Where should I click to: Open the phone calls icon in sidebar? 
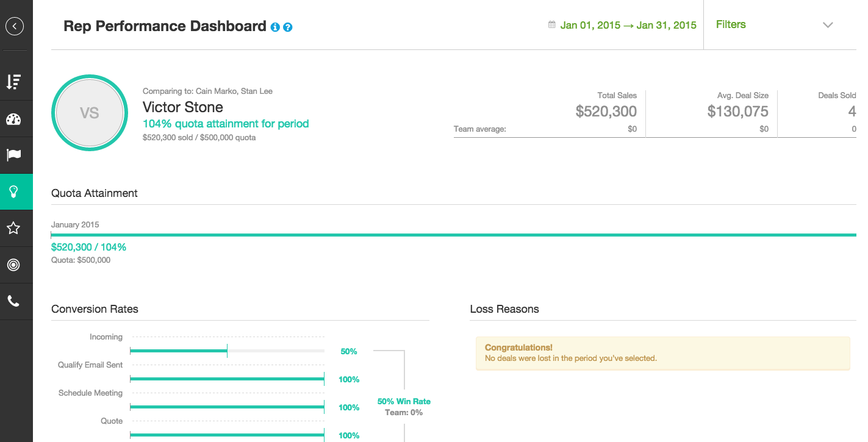click(x=13, y=301)
